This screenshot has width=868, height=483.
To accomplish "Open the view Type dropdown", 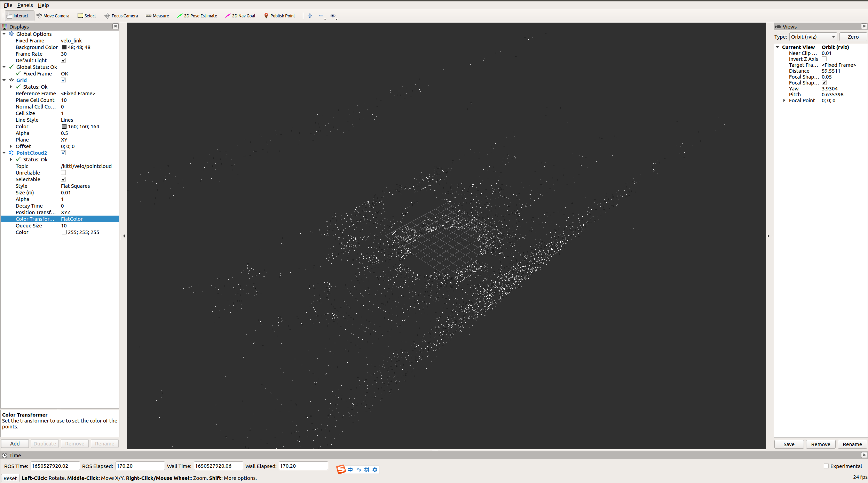I will pos(813,37).
